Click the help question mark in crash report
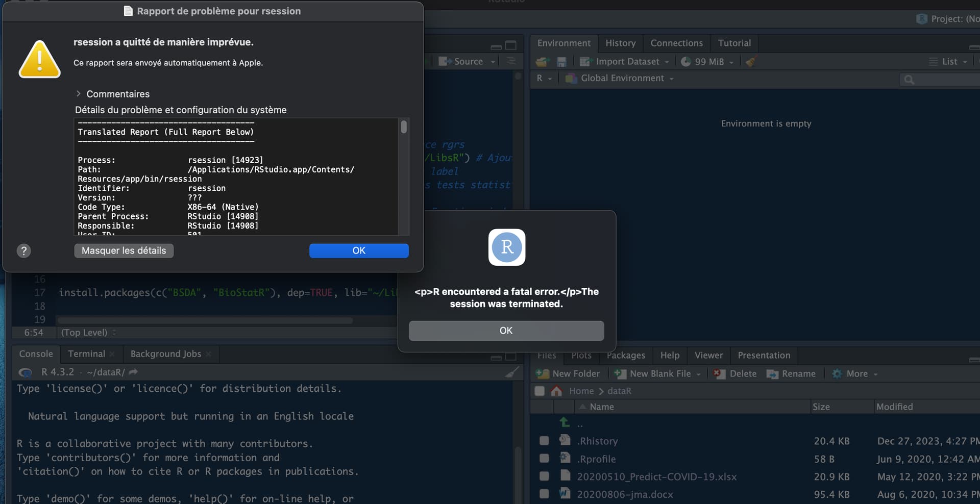The width and height of the screenshot is (980, 504). pos(24,250)
